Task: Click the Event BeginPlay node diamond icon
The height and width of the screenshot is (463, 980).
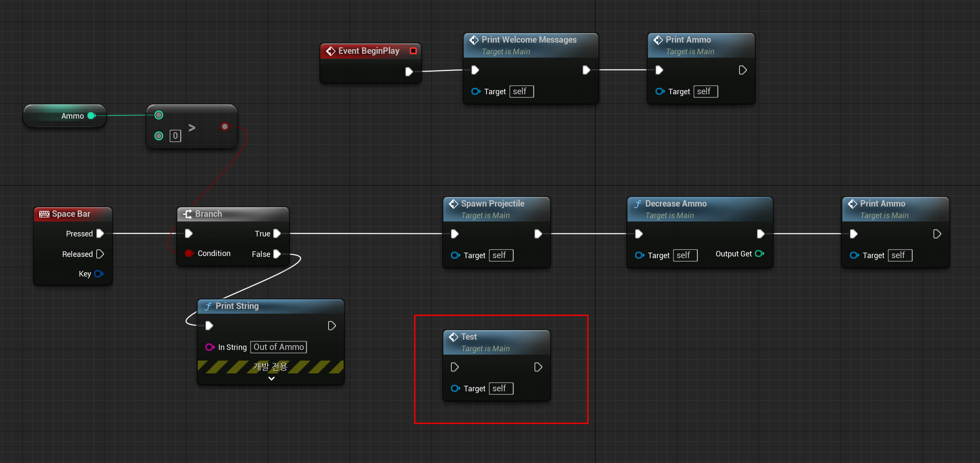Action: coord(330,51)
